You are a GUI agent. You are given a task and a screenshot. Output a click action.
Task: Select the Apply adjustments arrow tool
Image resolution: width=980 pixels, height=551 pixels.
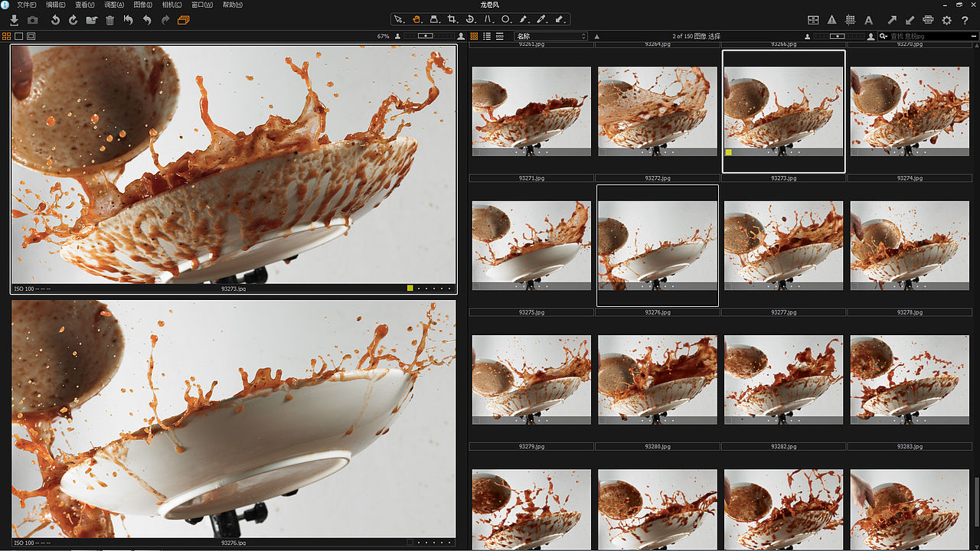click(560, 19)
